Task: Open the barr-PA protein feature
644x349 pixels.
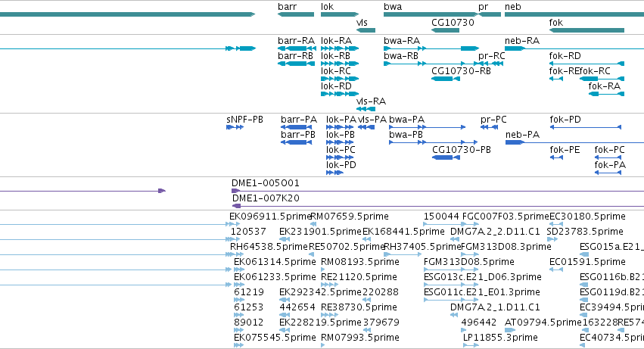Action: tap(299, 120)
